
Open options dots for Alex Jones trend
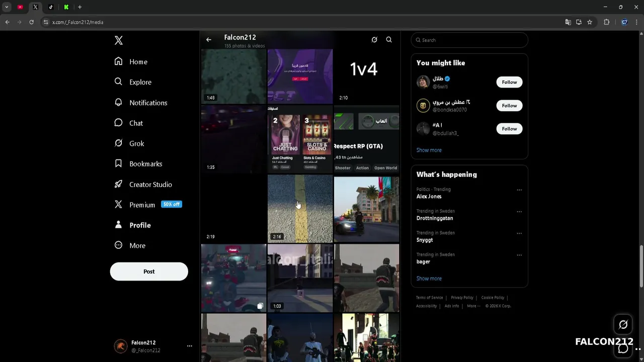pos(519,190)
